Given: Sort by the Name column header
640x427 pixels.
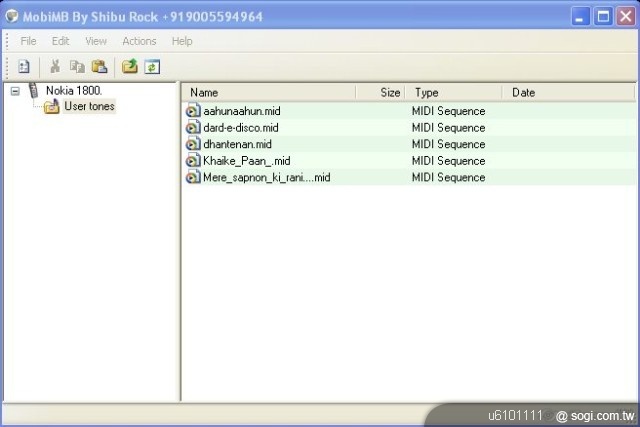Looking at the screenshot, I should click(269, 93).
